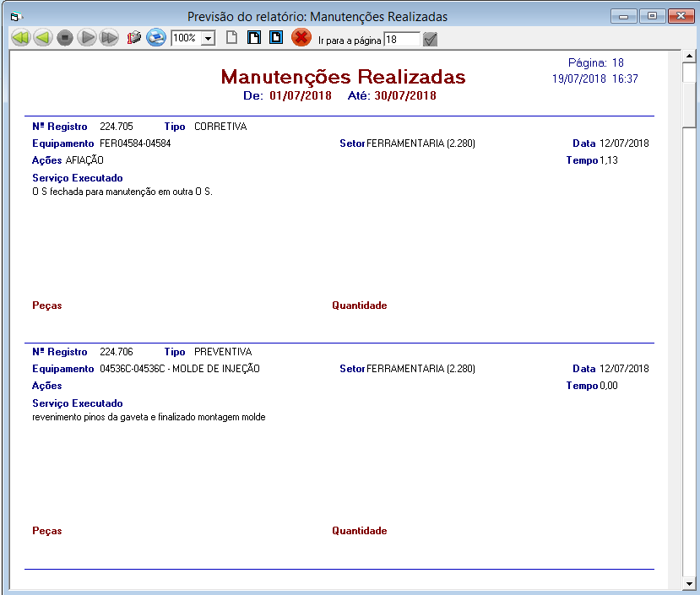The width and height of the screenshot is (700, 595).
Task: Select the fit page width icon
Action: (254, 37)
